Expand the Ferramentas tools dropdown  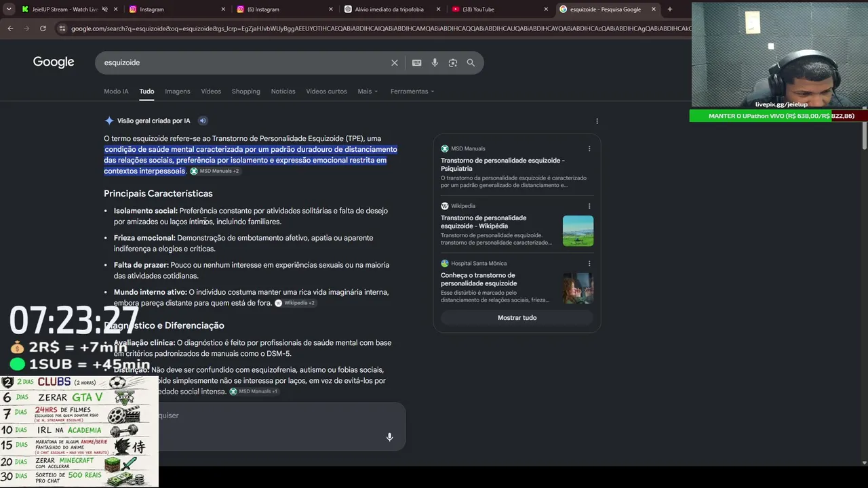coord(412,91)
